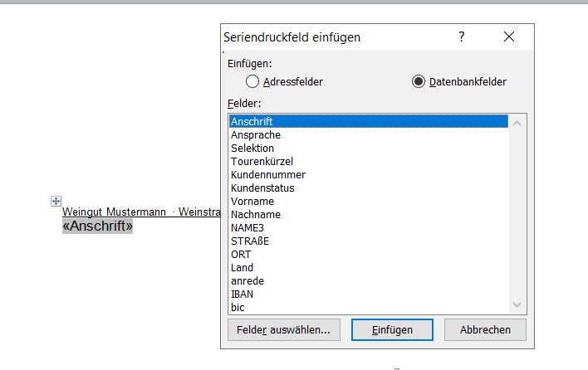Click the «Anschrift» merge field in document

pyautogui.click(x=97, y=226)
